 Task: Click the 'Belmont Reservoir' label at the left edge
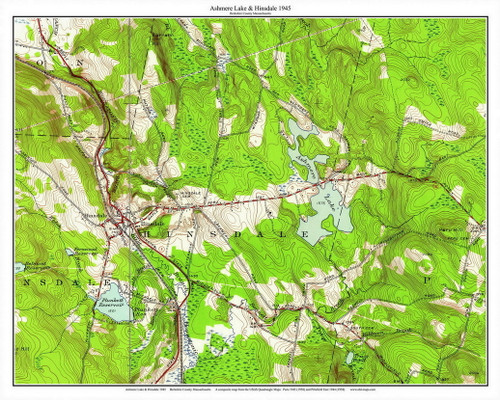pyautogui.click(x=39, y=267)
